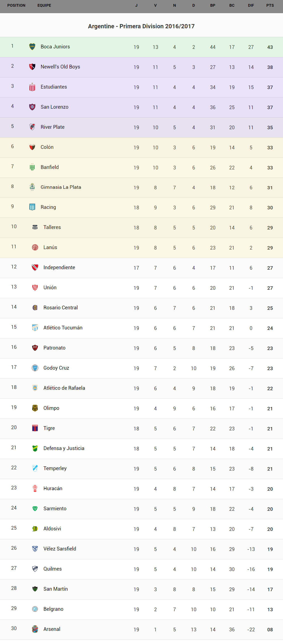
Task: Click the Newell's Old Boys crest icon
Action: tap(32, 67)
